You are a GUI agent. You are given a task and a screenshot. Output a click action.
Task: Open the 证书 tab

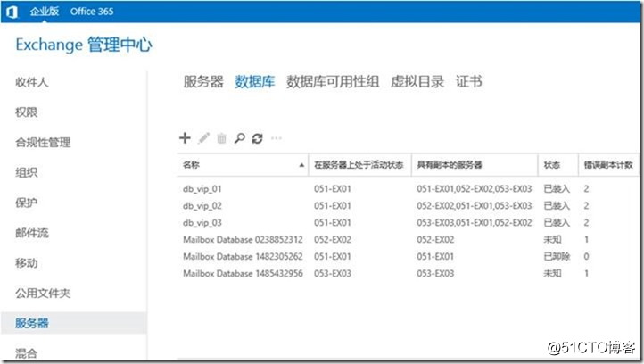[x=468, y=81]
